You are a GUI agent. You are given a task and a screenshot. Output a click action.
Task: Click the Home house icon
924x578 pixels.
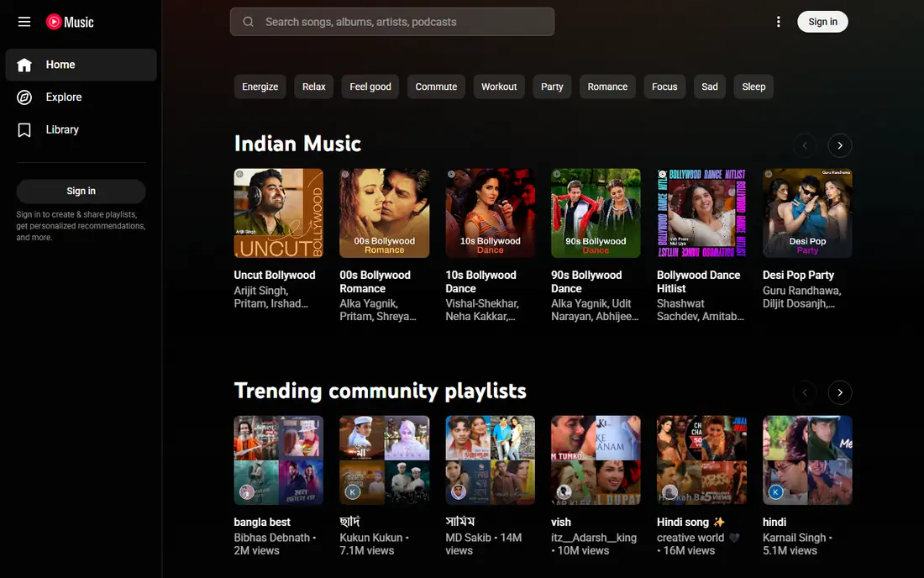coord(24,65)
